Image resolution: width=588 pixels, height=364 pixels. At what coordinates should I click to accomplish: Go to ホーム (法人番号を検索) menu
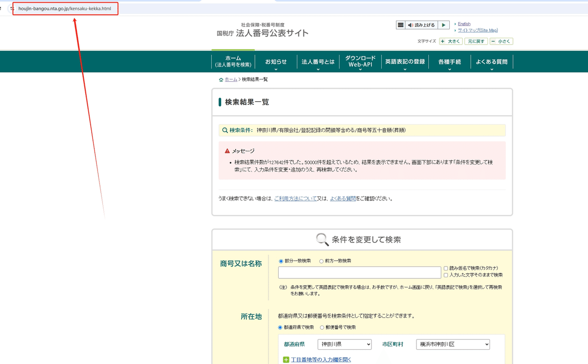(x=233, y=61)
